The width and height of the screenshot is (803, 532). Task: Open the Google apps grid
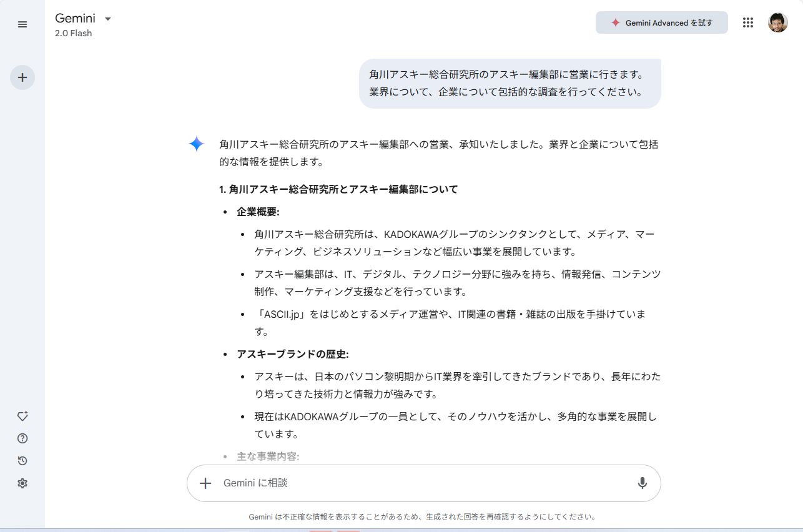pos(748,22)
